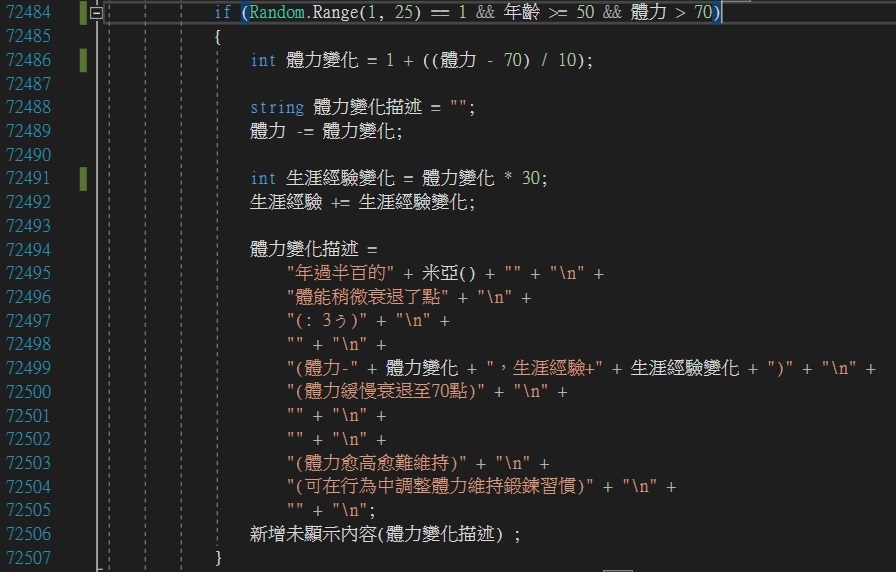Place cursor on the 'if' keyword
Screen dimensions: 896x572
(x=222, y=14)
